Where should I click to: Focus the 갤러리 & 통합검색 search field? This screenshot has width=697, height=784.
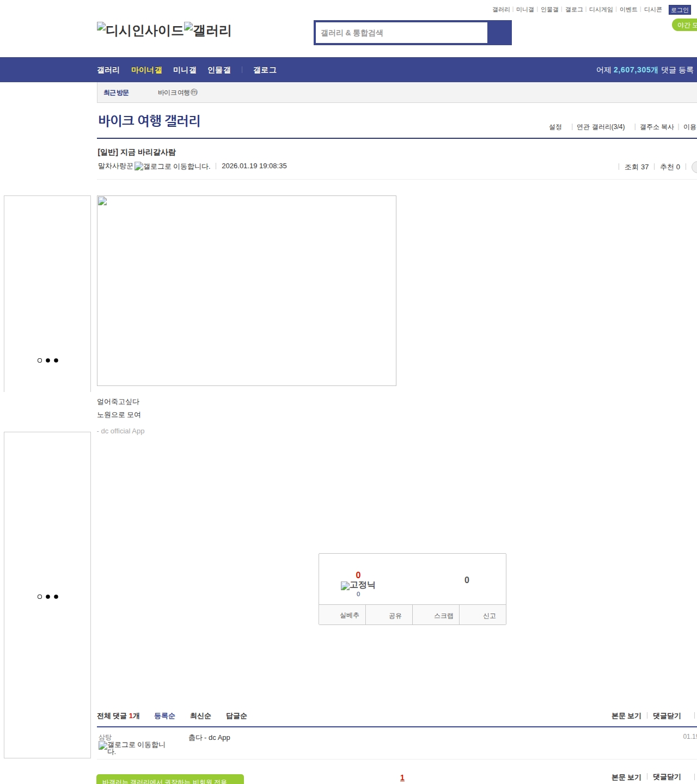coord(402,33)
